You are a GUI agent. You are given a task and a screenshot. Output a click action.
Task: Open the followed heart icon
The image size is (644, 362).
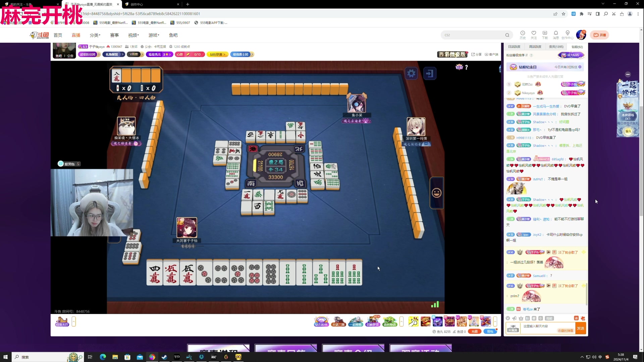point(534,35)
